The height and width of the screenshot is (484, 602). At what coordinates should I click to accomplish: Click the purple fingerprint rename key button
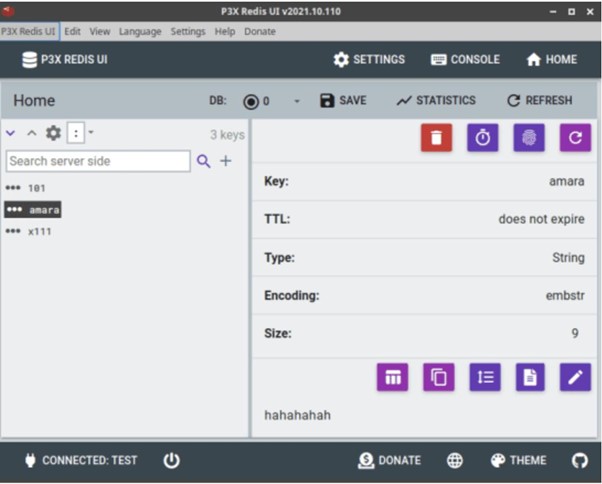point(529,137)
